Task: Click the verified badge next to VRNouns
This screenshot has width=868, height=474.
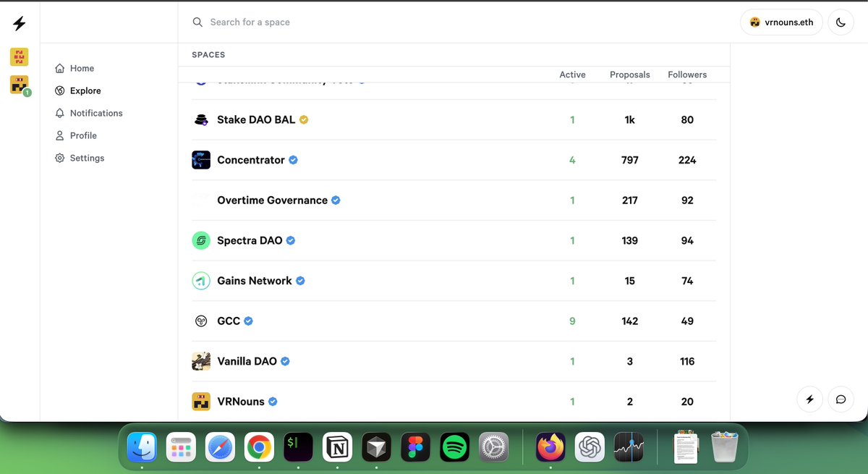Action: (x=273, y=401)
